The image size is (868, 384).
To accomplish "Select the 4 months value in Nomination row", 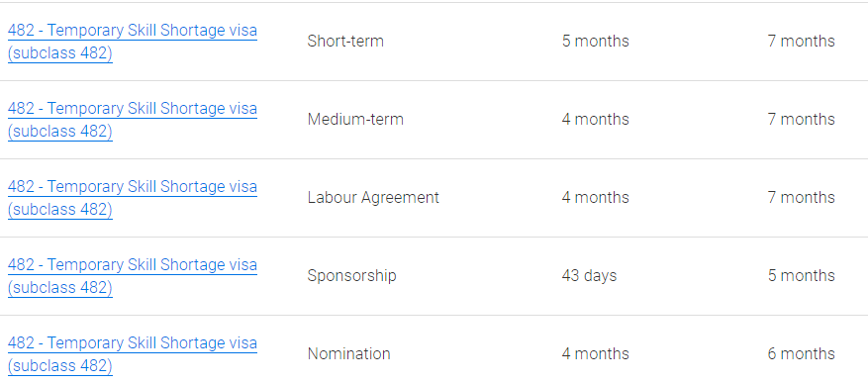I will (x=595, y=353).
